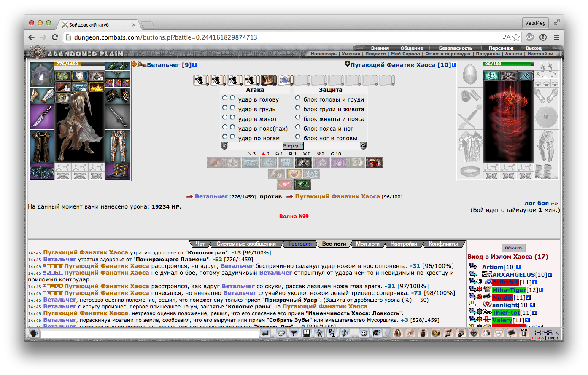The image size is (588, 375).
Task: Activate the green claw skill icon
Action: click(x=303, y=184)
